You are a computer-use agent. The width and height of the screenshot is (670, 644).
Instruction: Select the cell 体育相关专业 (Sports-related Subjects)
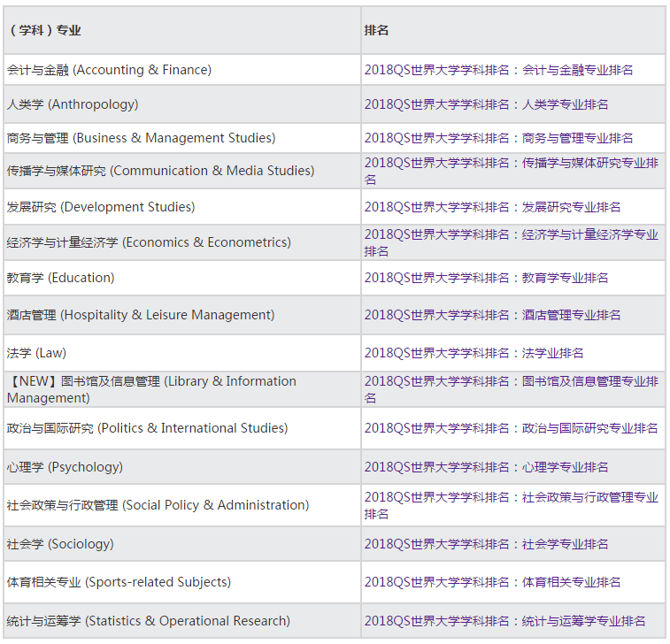click(182, 582)
